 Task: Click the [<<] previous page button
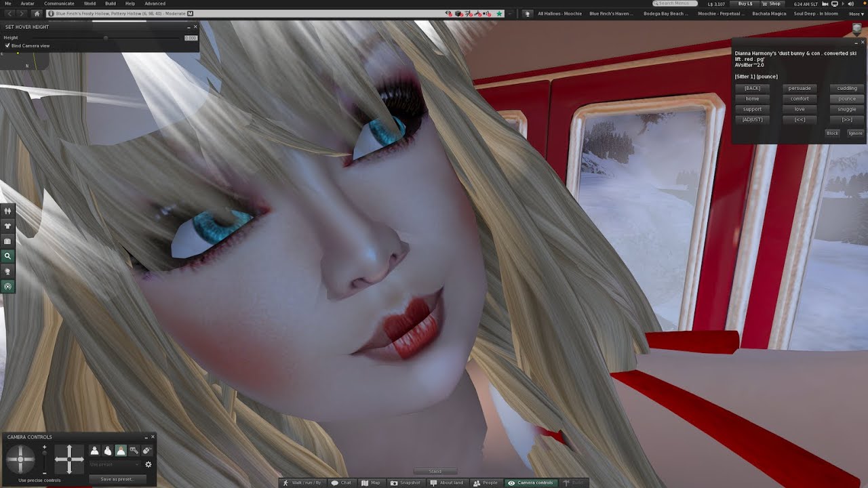[x=800, y=120]
